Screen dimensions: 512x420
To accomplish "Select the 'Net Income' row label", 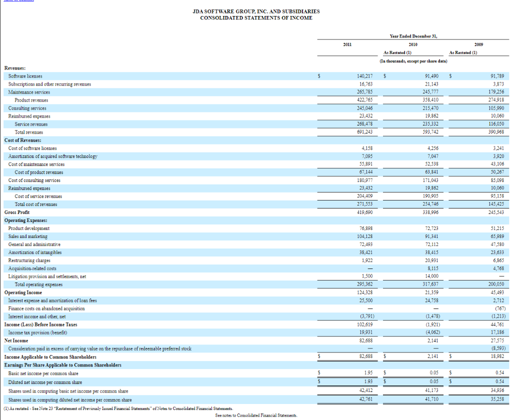I will click(16, 340).
